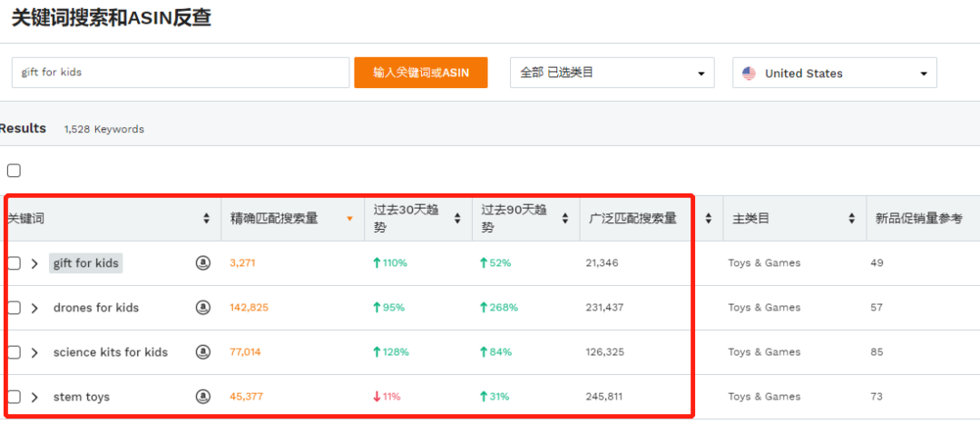
Task: Click the orange 输入关键词或ASIN button
Action: 420,74
